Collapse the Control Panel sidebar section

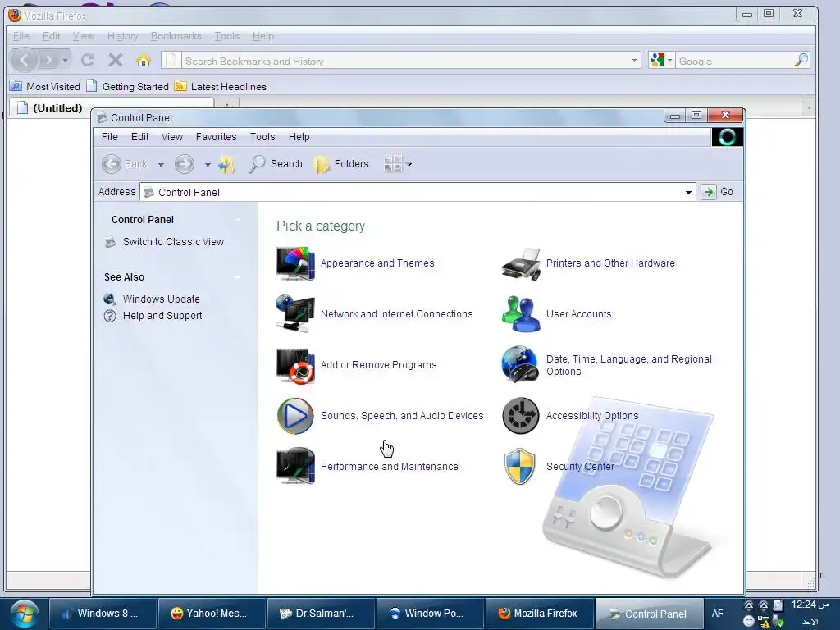[x=238, y=220]
